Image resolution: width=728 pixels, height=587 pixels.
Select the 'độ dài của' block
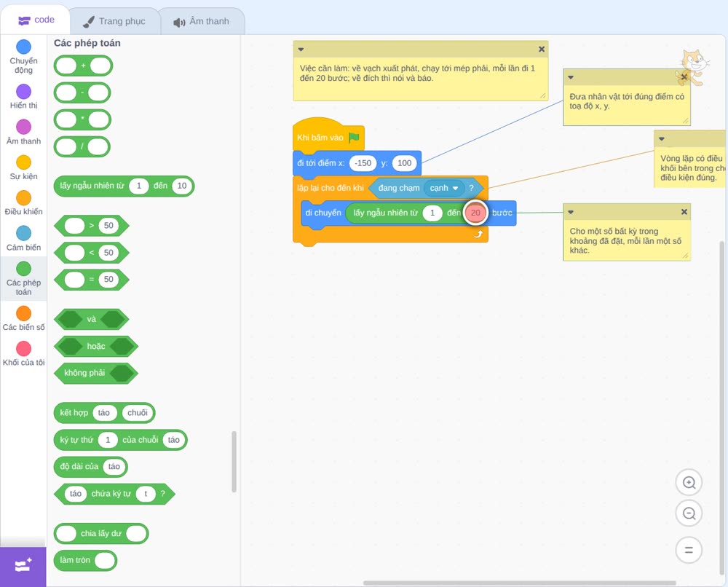click(x=90, y=467)
